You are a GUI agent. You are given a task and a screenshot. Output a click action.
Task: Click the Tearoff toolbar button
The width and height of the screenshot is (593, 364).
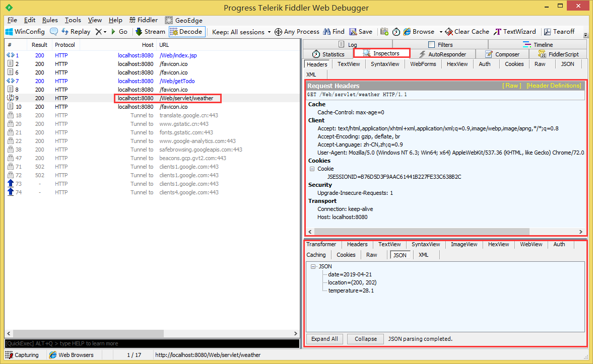point(559,32)
